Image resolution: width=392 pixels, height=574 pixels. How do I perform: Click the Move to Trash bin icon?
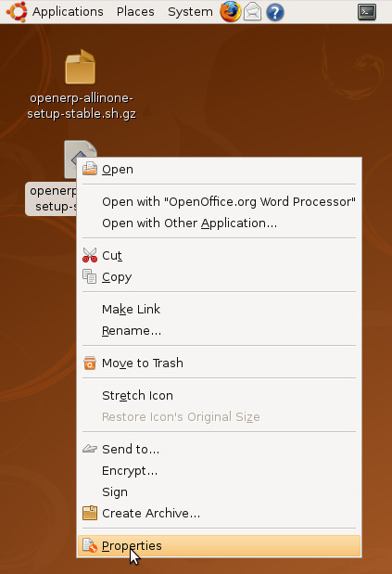tap(90, 363)
